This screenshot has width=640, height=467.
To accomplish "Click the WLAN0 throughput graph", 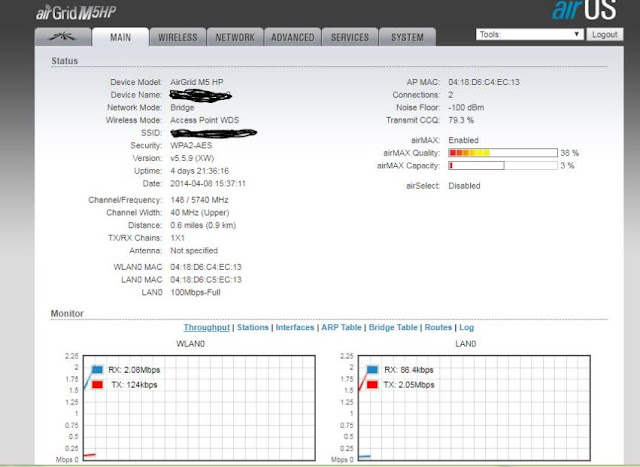I will [199, 408].
